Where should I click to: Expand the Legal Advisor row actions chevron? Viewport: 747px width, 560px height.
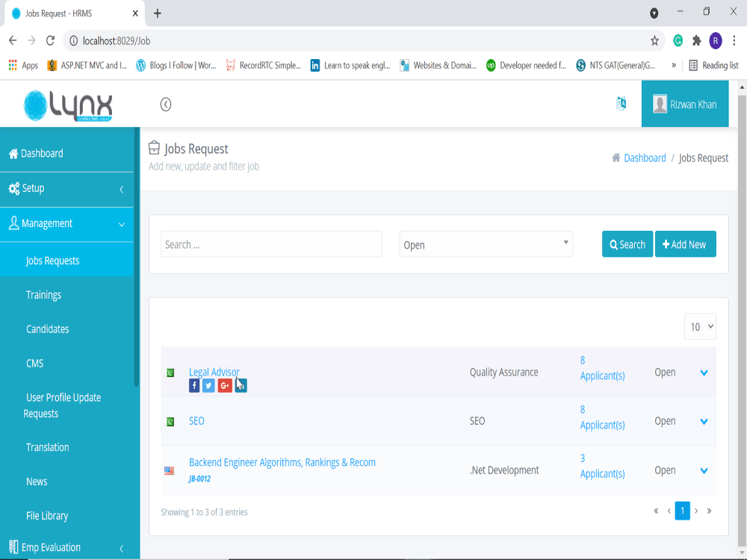704,373
